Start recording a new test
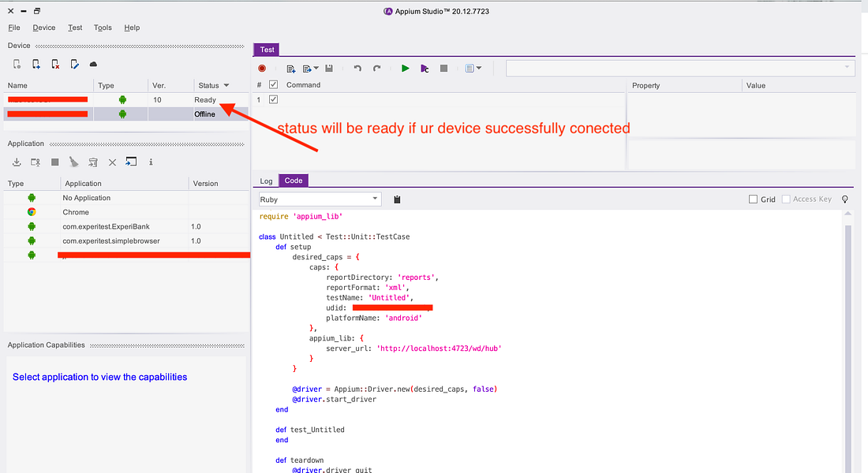The height and width of the screenshot is (473, 868). [x=262, y=69]
